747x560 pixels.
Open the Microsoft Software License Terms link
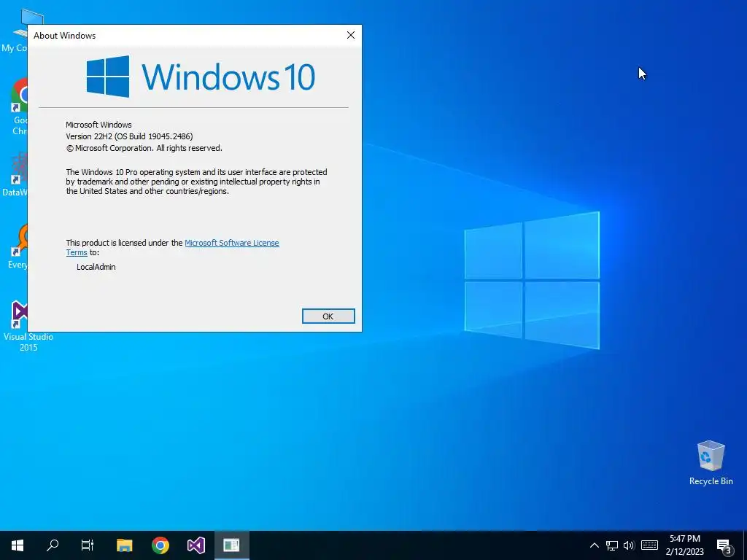coord(231,243)
